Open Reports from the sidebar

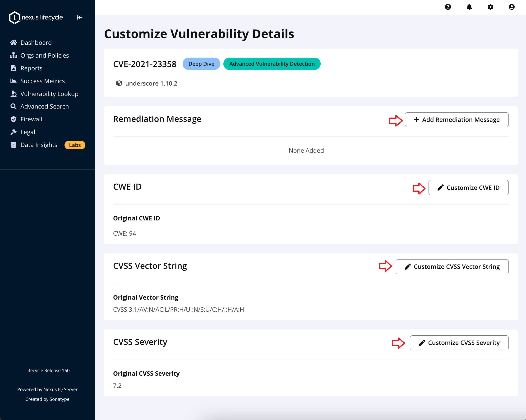[32, 68]
